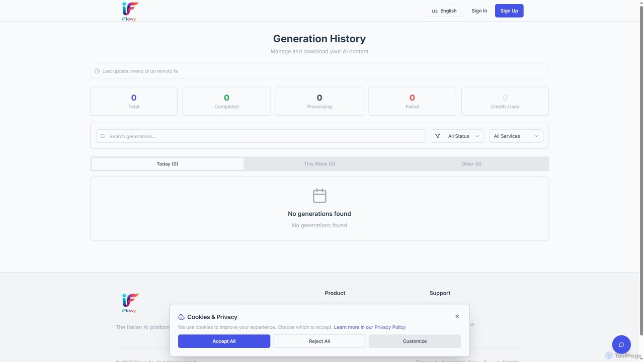Click the Sign In link
The width and height of the screenshot is (644, 362).
click(479, 11)
